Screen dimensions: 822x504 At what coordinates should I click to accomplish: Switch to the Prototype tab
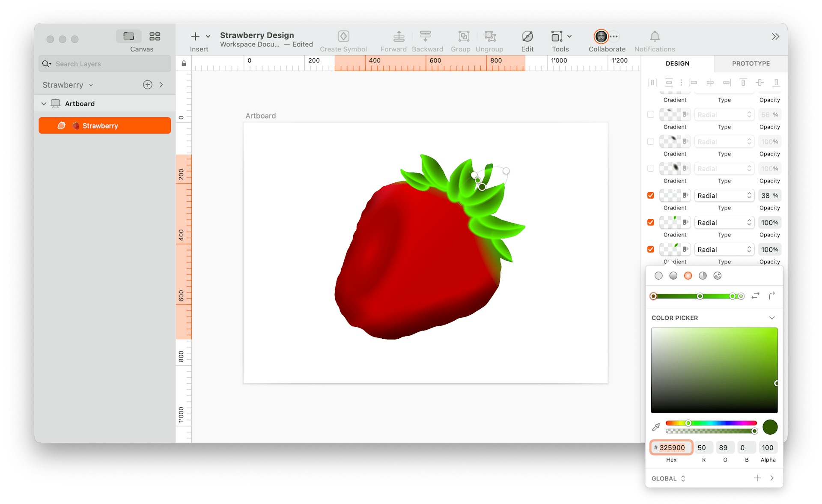750,63
